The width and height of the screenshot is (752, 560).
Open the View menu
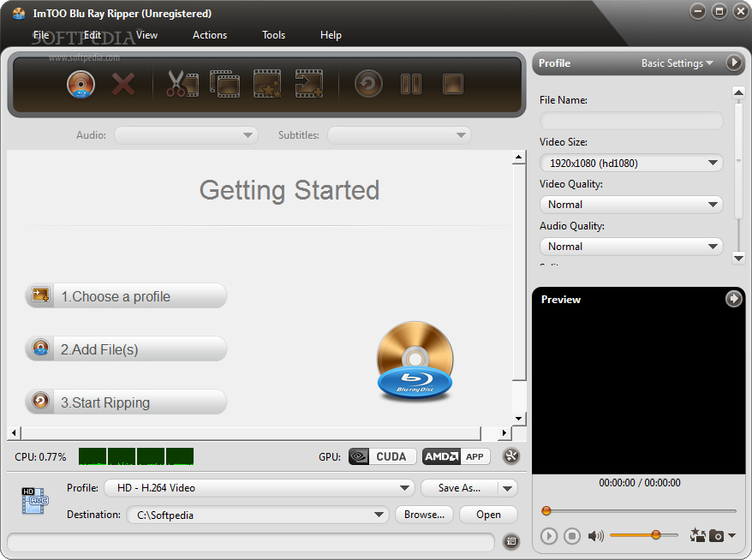[x=146, y=35]
